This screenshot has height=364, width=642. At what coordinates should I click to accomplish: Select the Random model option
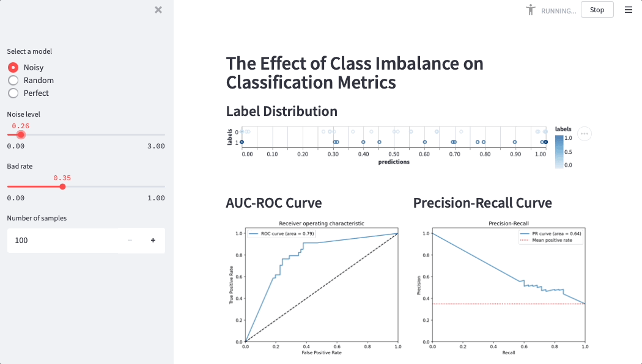point(13,80)
